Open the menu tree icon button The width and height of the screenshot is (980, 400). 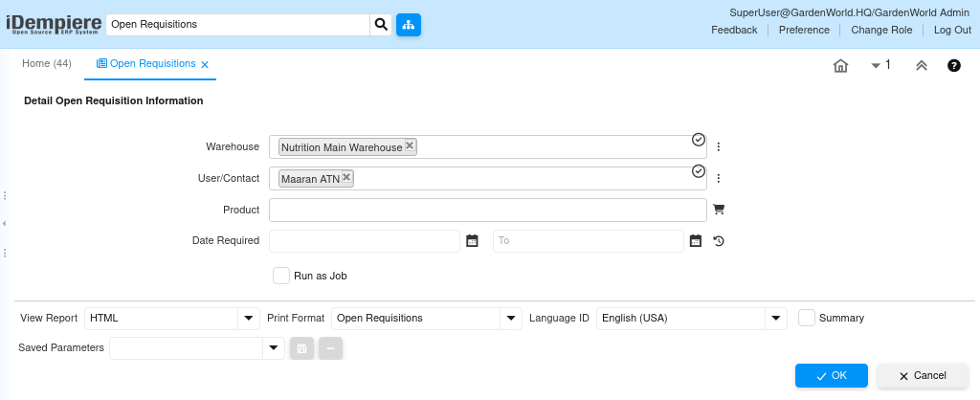tap(409, 24)
